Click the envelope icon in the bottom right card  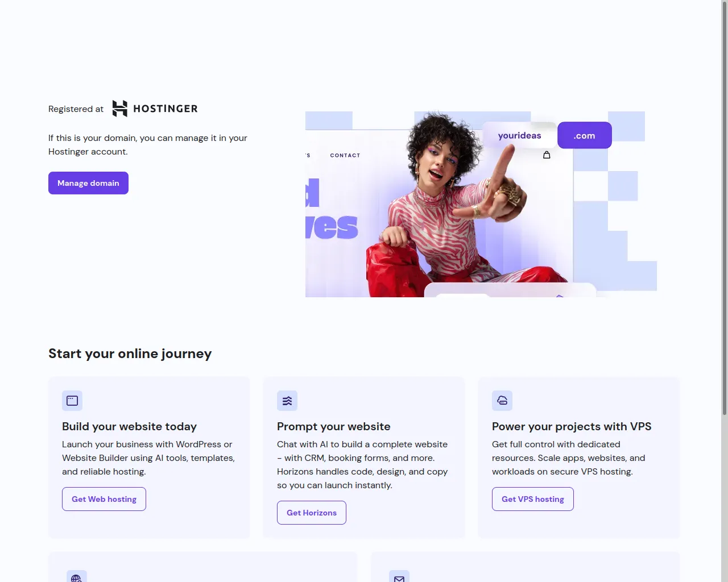pyautogui.click(x=399, y=577)
